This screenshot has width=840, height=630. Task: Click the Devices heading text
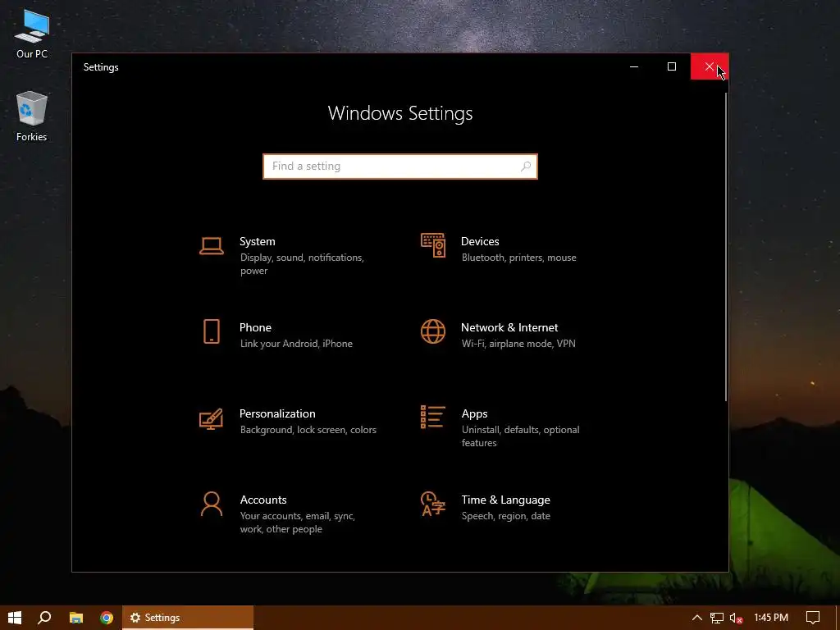point(480,242)
